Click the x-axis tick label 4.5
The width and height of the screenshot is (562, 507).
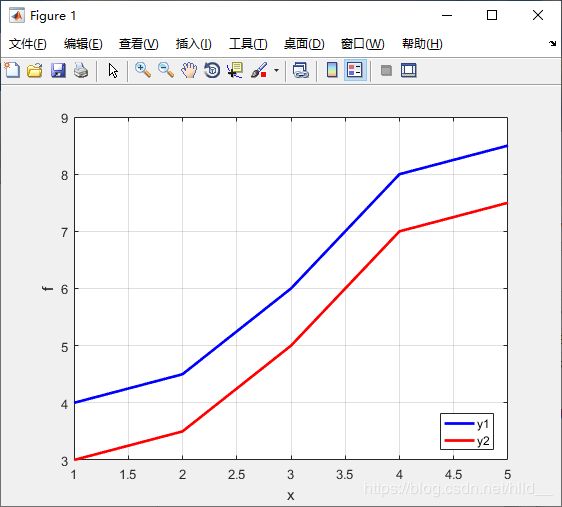[x=453, y=475]
